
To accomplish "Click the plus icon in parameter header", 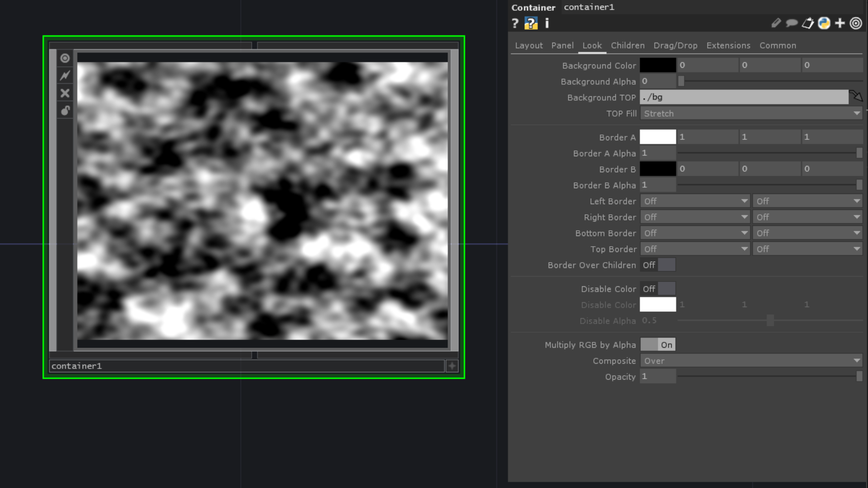I will click(840, 23).
